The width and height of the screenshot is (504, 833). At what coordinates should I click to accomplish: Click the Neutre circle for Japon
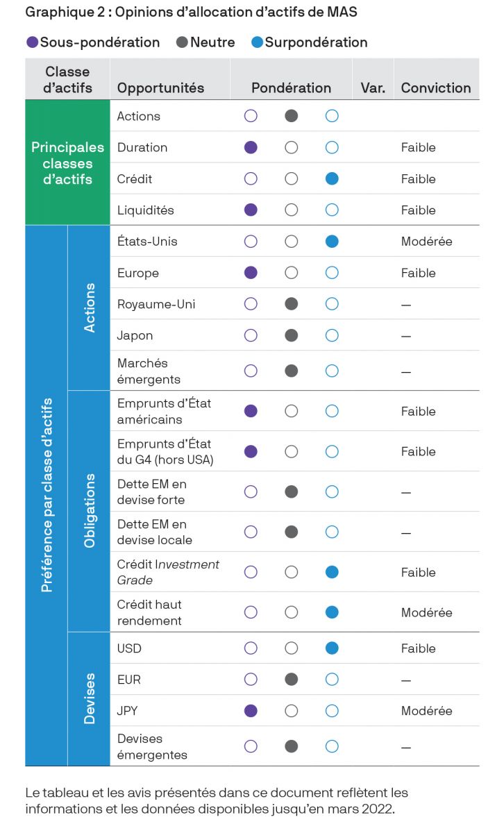point(292,335)
